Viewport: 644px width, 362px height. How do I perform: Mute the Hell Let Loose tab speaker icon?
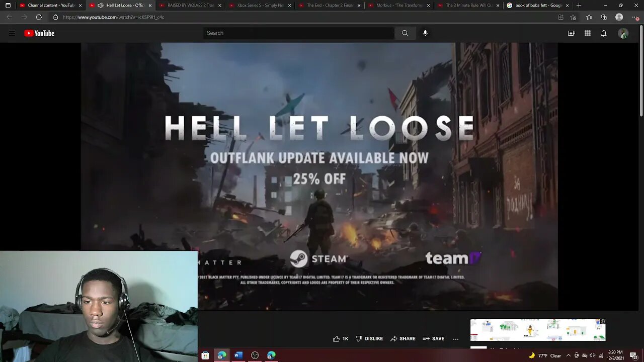point(101,6)
